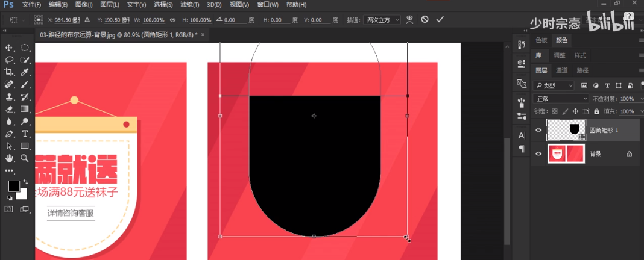644x260 pixels.
Task: Toggle adjustment layer filter
Action: [596, 85]
